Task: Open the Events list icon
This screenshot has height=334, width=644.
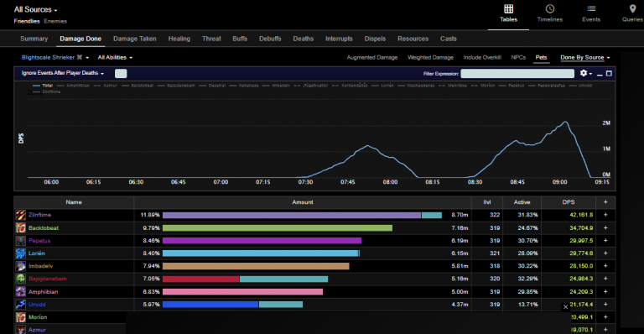Action: click(x=591, y=8)
